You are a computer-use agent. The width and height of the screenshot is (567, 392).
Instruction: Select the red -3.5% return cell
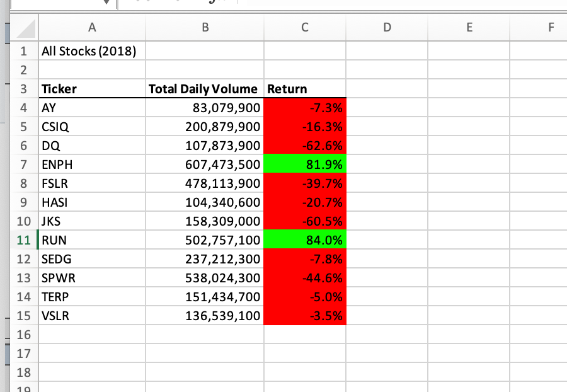coord(305,316)
